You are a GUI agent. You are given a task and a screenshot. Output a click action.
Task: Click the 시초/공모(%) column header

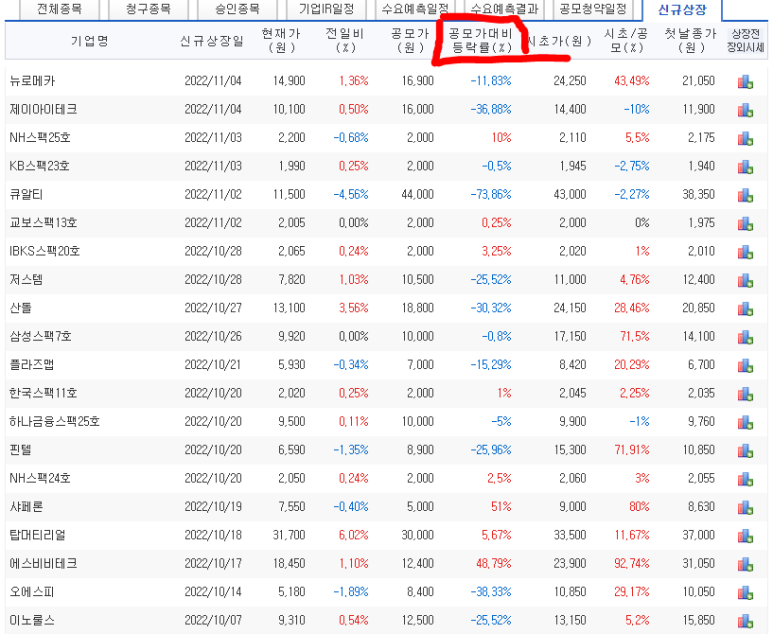pyautogui.click(x=626, y=40)
